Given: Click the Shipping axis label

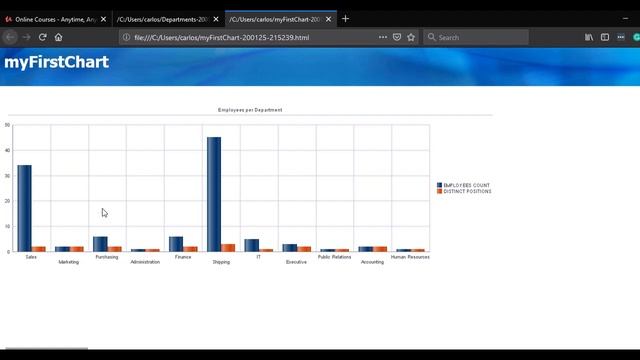Looking at the screenshot, I should coord(221,262).
